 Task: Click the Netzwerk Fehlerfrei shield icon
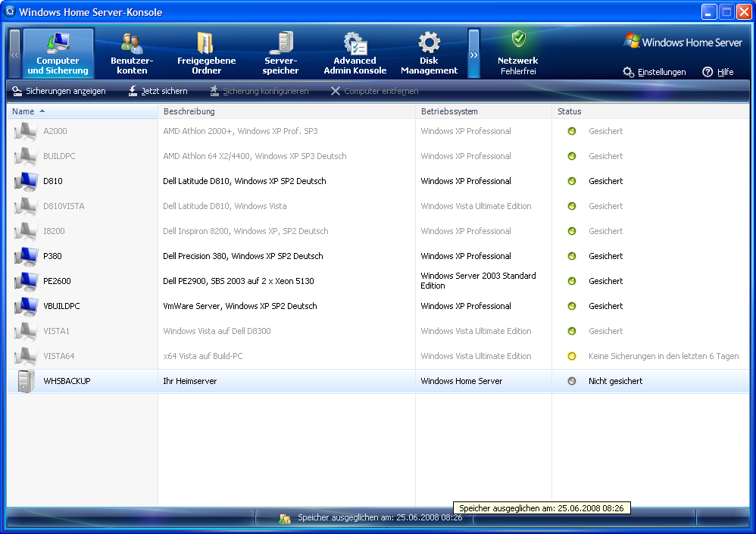(518, 40)
